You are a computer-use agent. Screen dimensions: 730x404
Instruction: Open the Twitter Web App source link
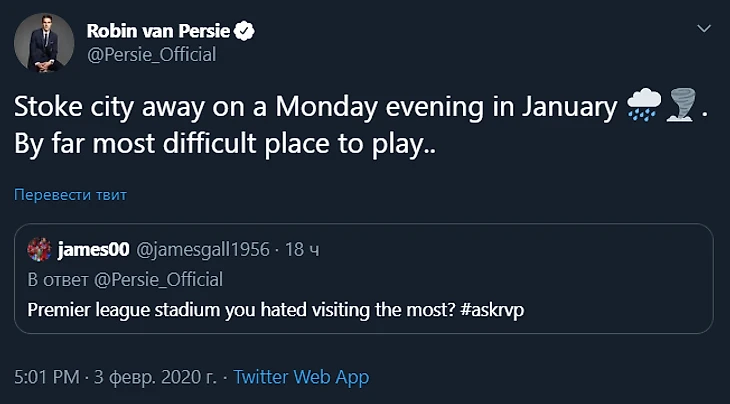[x=301, y=377]
